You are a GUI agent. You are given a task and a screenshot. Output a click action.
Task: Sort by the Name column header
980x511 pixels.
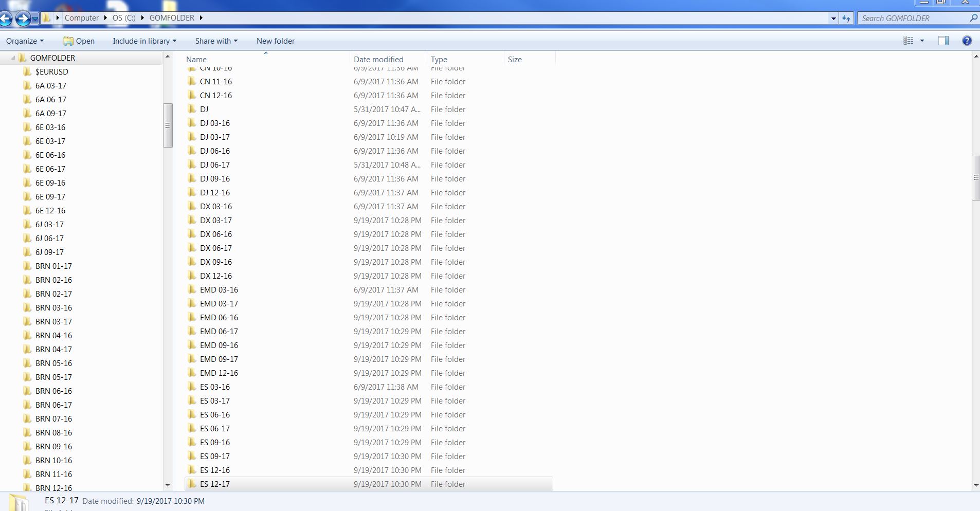pyautogui.click(x=196, y=60)
